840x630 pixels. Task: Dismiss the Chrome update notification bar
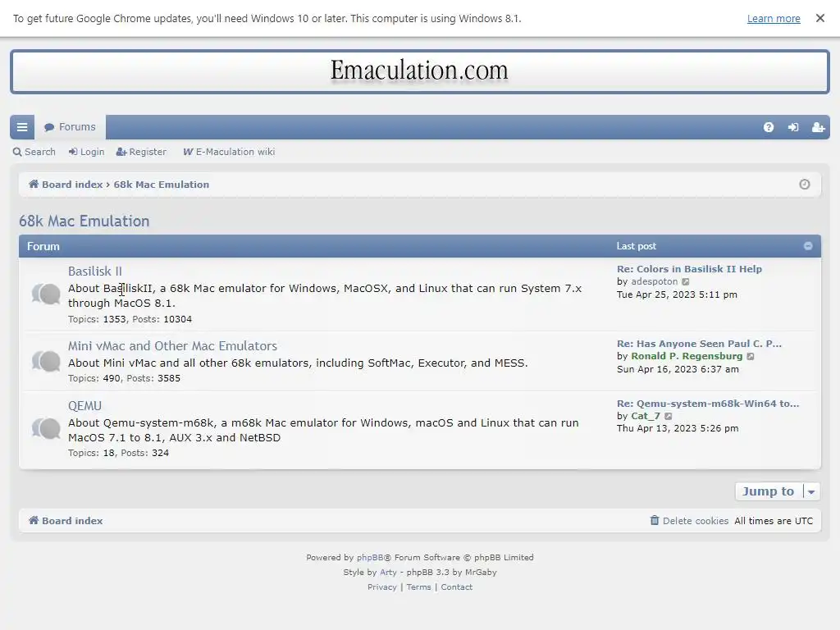[819, 18]
